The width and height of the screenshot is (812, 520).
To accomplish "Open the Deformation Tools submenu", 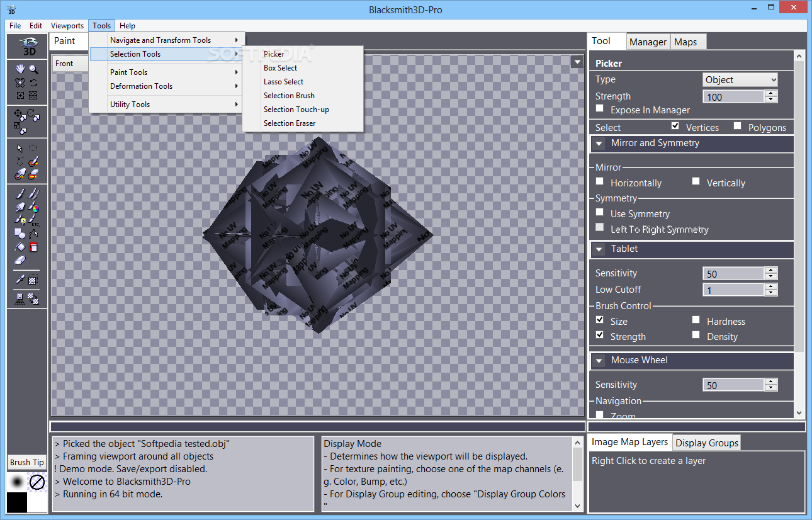I will click(x=166, y=86).
